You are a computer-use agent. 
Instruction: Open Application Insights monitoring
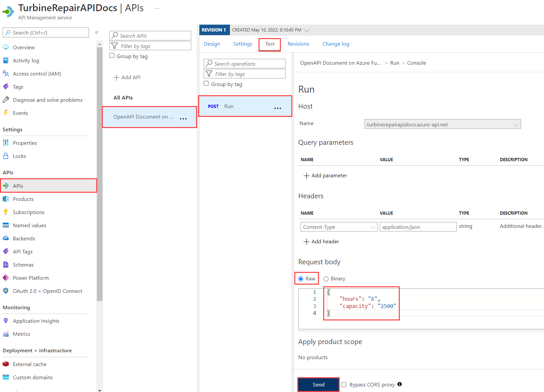pos(36,321)
